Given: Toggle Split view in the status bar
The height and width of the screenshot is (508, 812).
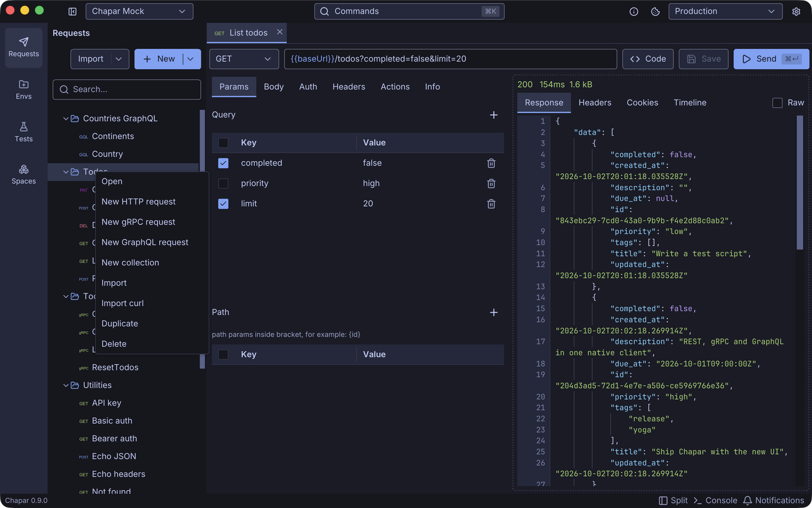Looking at the screenshot, I should tap(673, 500).
